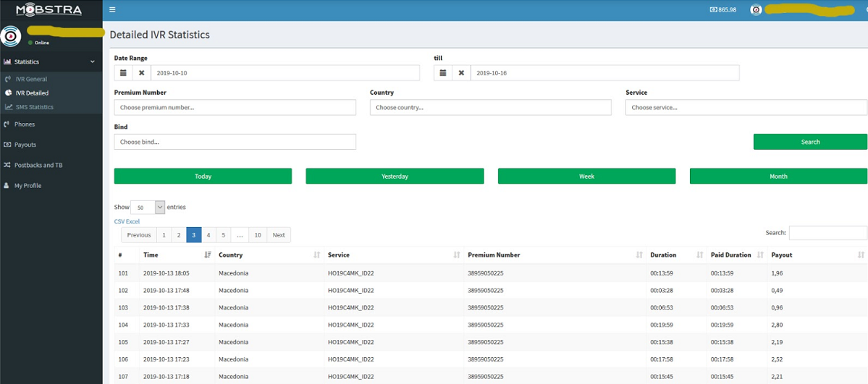The width and height of the screenshot is (868, 384).
Task: Click the header user avatar
Action: tap(757, 10)
